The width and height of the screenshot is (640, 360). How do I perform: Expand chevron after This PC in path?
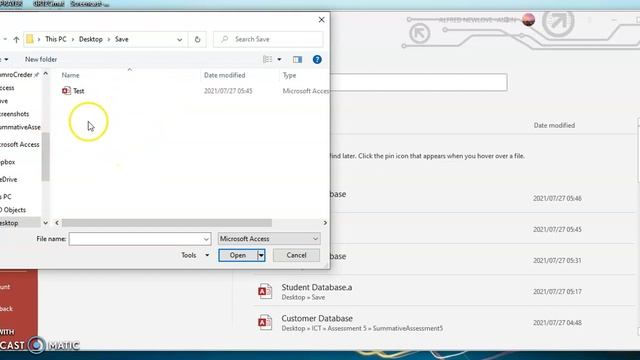point(73,39)
